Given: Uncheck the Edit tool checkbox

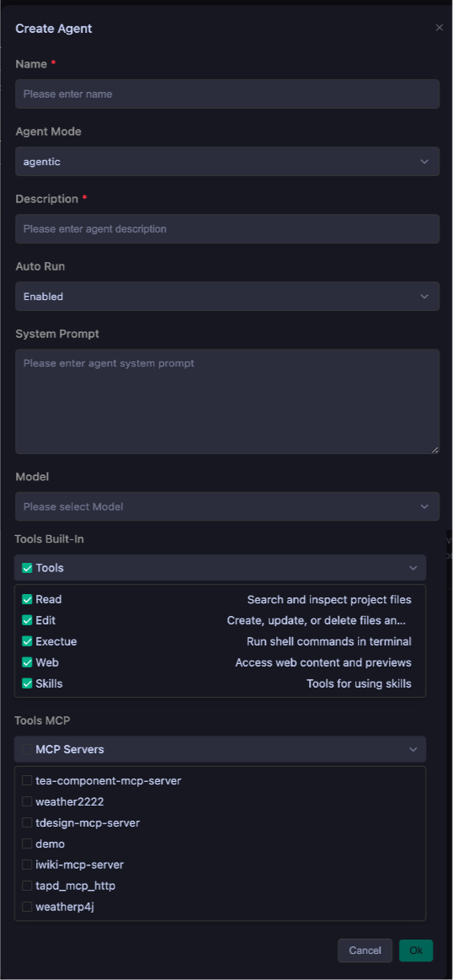Looking at the screenshot, I should tap(27, 621).
